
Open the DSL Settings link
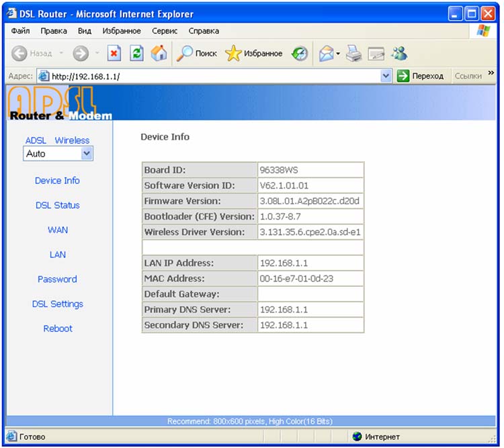tap(57, 304)
